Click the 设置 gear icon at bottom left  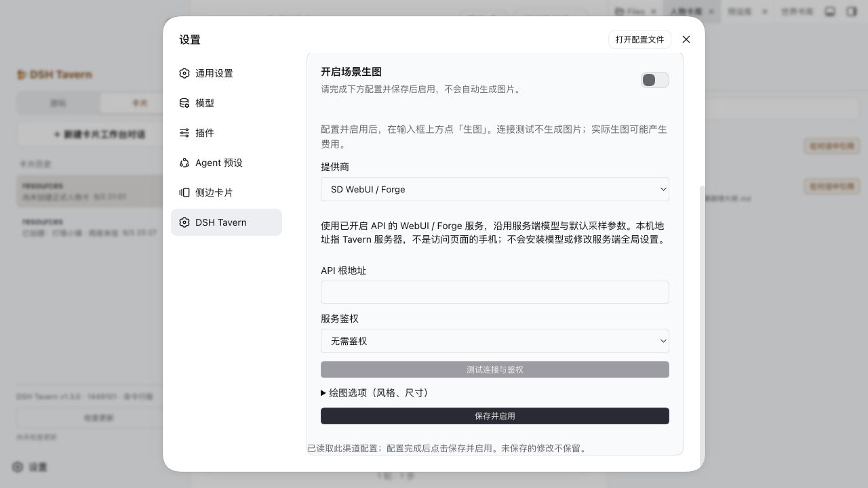(x=18, y=467)
